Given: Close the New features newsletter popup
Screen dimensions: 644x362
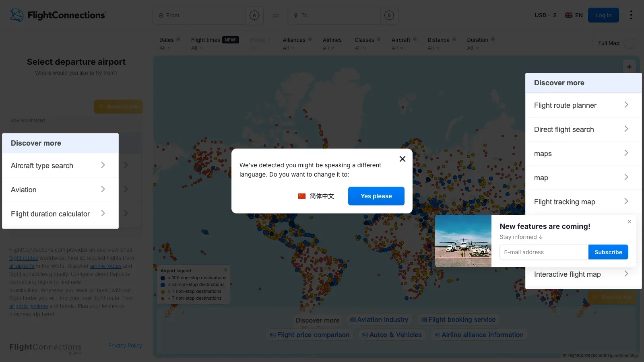Looking at the screenshot, I should [x=630, y=222].
